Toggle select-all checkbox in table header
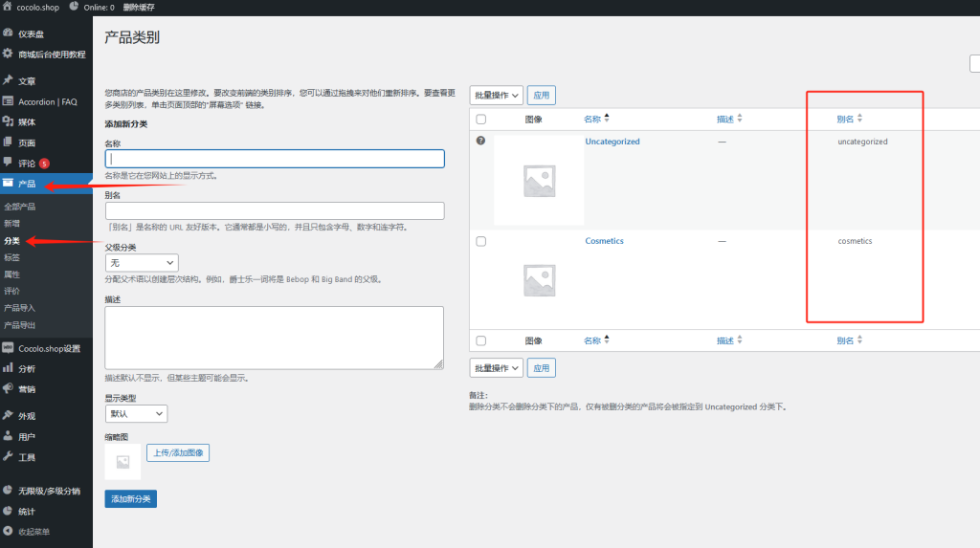Viewport: 980px width, 548px height. point(480,120)
